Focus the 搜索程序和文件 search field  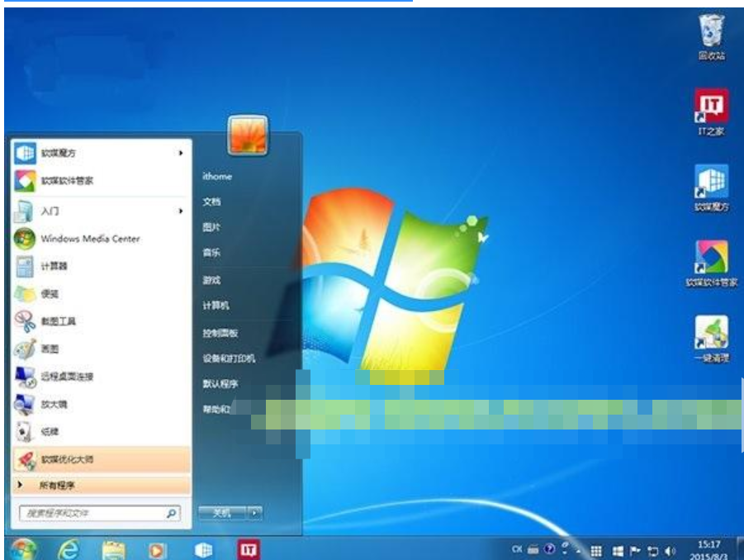pos(100,513)
